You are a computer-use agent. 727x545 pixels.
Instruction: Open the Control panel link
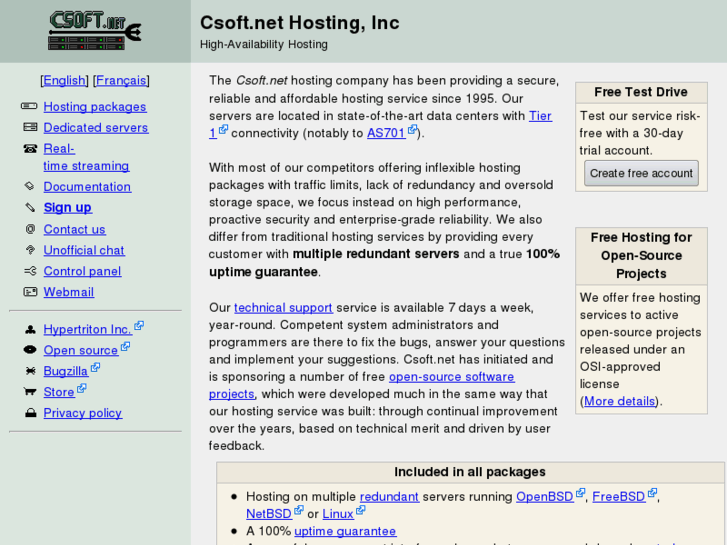83,271
